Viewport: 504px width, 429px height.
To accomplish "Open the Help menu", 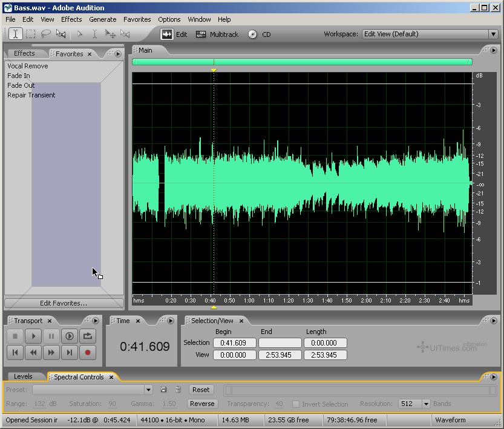I will click(x=224, y=19).
